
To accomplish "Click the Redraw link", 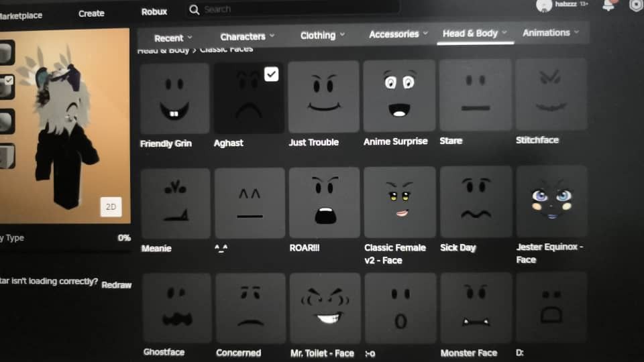I will [x=117, y=285].
